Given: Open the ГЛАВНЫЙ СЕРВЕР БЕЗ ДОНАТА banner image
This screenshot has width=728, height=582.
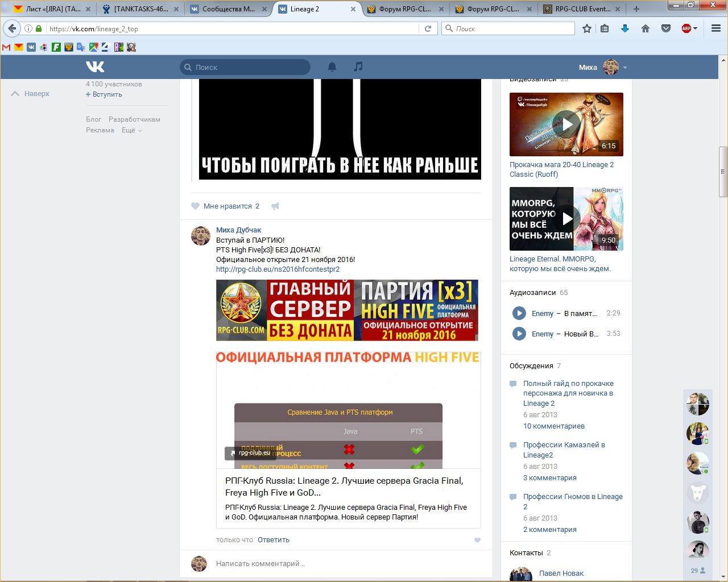Looking at the screenshot, I should point(347,310).
